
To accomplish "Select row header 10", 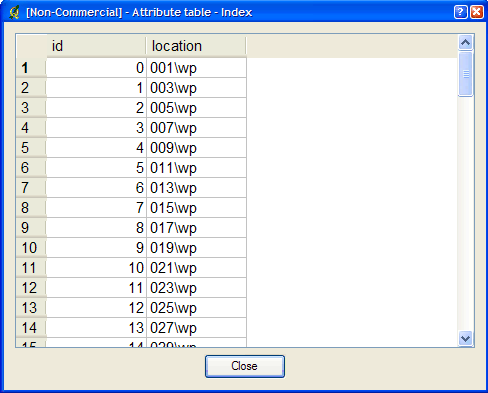I will point(31,248).
